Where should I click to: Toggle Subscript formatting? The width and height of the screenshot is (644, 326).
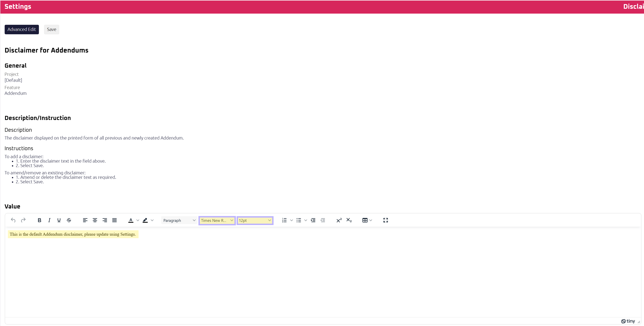(x=349, y=220)
